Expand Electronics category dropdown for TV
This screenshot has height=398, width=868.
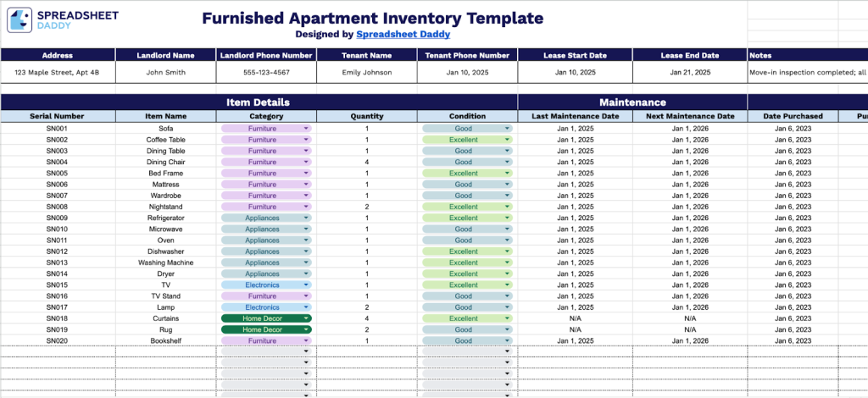click(306, 285)
